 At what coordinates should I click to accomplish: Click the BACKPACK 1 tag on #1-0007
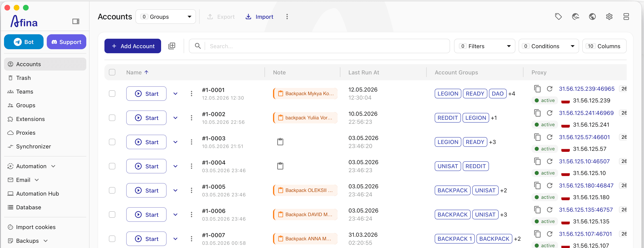tap(454, 239)
